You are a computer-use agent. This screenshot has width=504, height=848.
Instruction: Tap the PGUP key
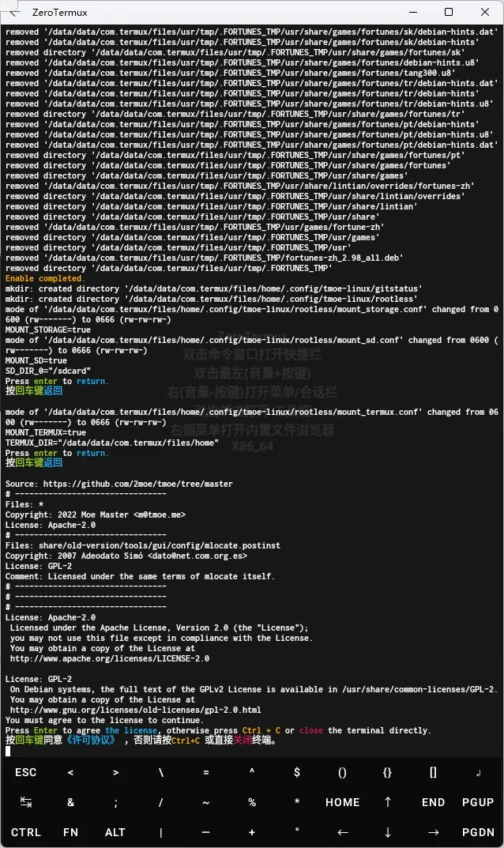478,803
